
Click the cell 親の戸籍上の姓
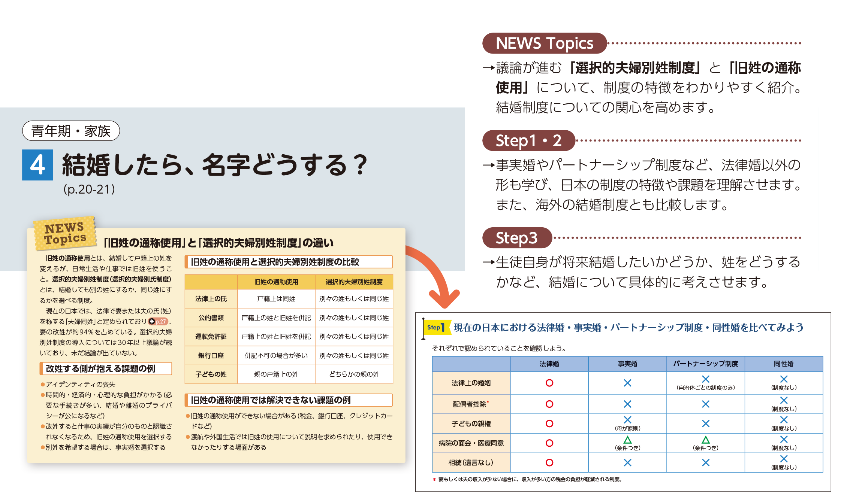[x=276, y=374]
